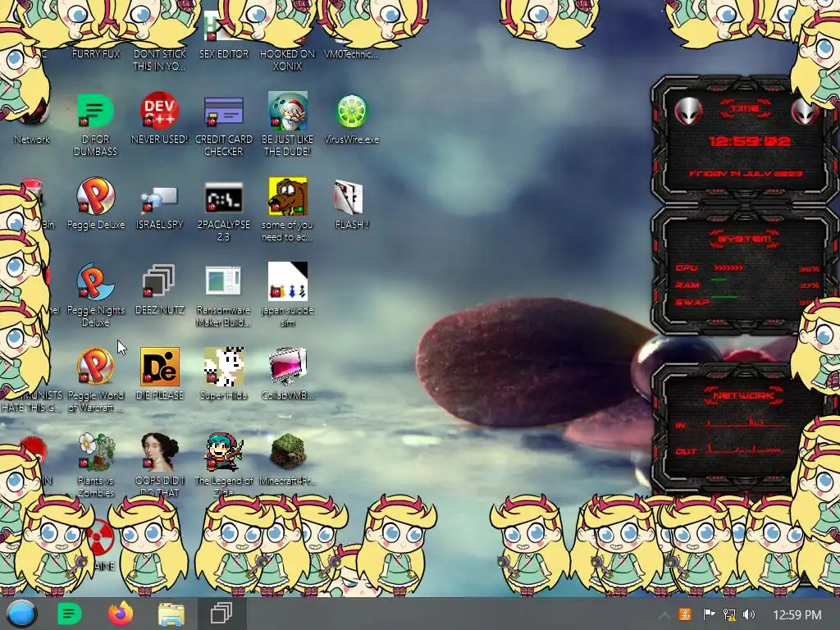840x630 pixels.
Task: Click the 12:59 digital clock readout
Action: click(x=749, y=141)
